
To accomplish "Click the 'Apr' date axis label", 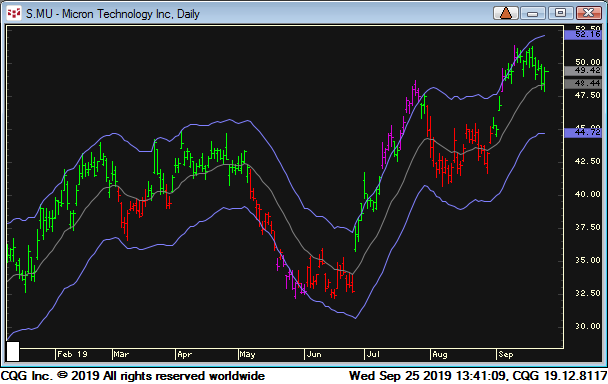I will click(x=184, y=354).
